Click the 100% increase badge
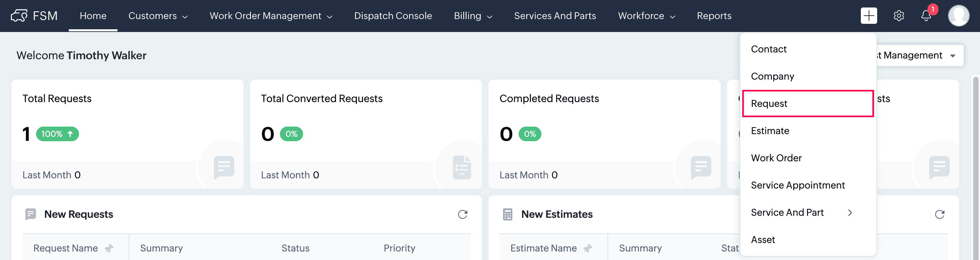This screenshot has height=260, width=980. (58, 134)
